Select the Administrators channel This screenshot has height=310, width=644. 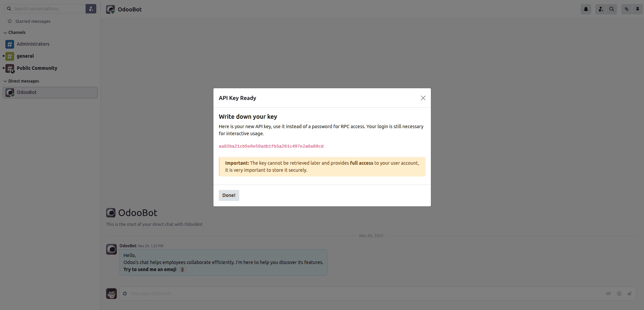pos(33,44)
